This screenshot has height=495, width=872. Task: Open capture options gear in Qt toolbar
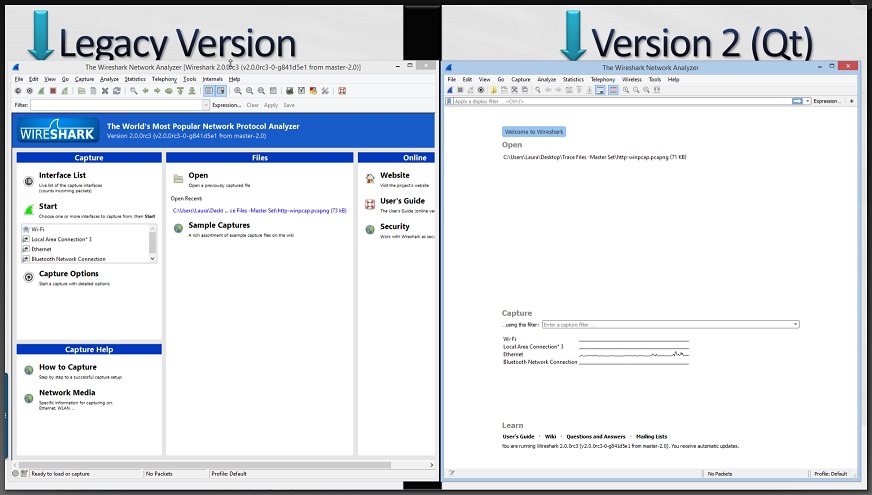481,90
